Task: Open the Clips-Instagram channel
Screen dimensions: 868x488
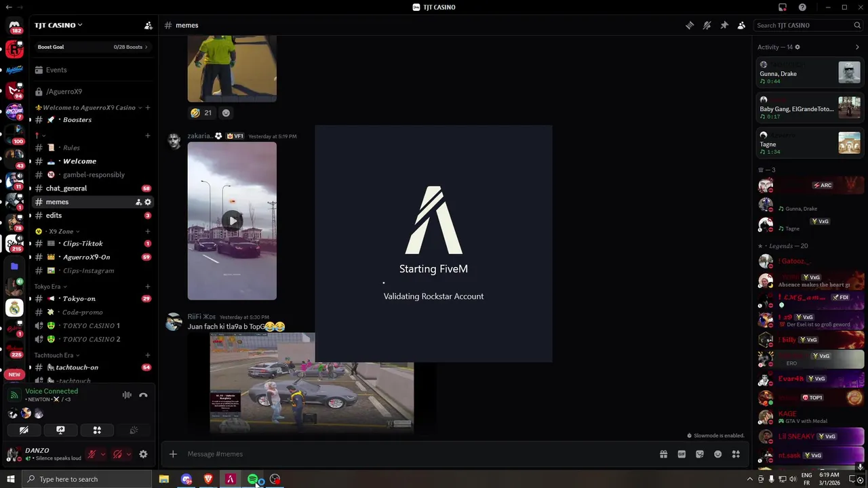Action: pos(92,270)
